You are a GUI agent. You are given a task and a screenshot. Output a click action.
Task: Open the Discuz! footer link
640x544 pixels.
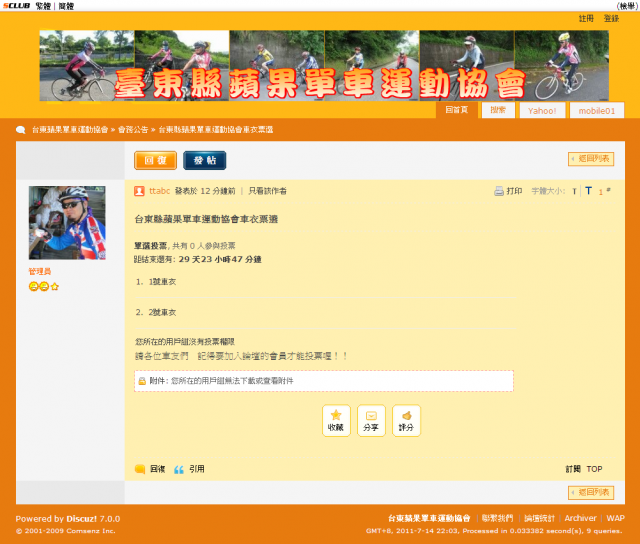[82, 519]
